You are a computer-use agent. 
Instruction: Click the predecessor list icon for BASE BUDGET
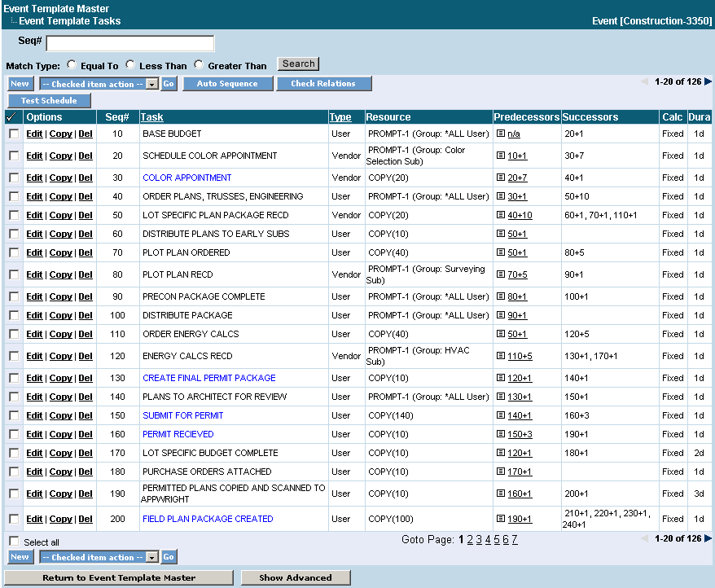(501, 134)
